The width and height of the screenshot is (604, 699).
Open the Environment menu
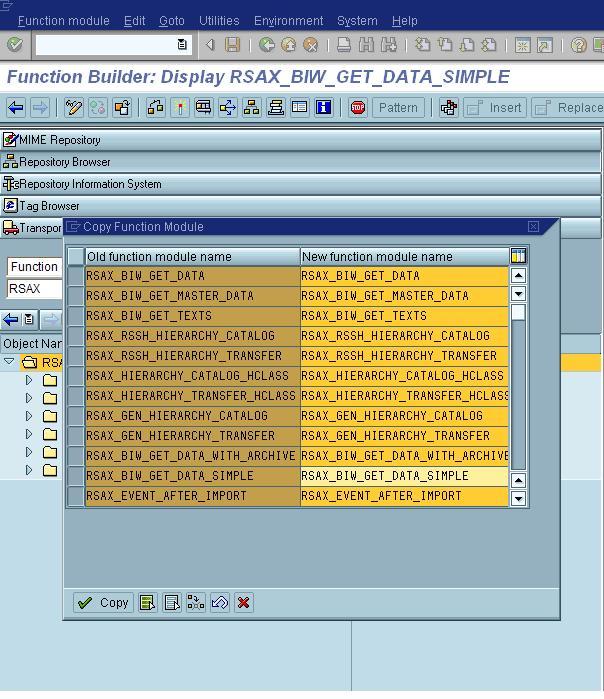pos(288,21)
